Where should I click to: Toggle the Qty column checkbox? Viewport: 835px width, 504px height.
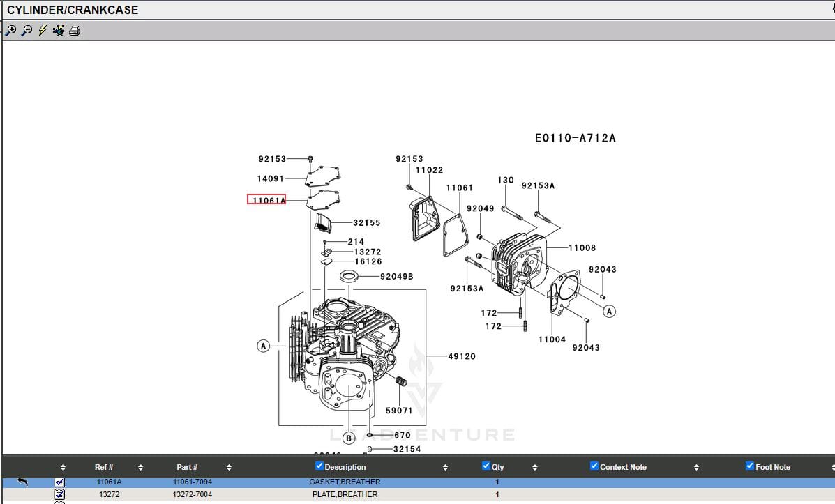tap(486, 466)
